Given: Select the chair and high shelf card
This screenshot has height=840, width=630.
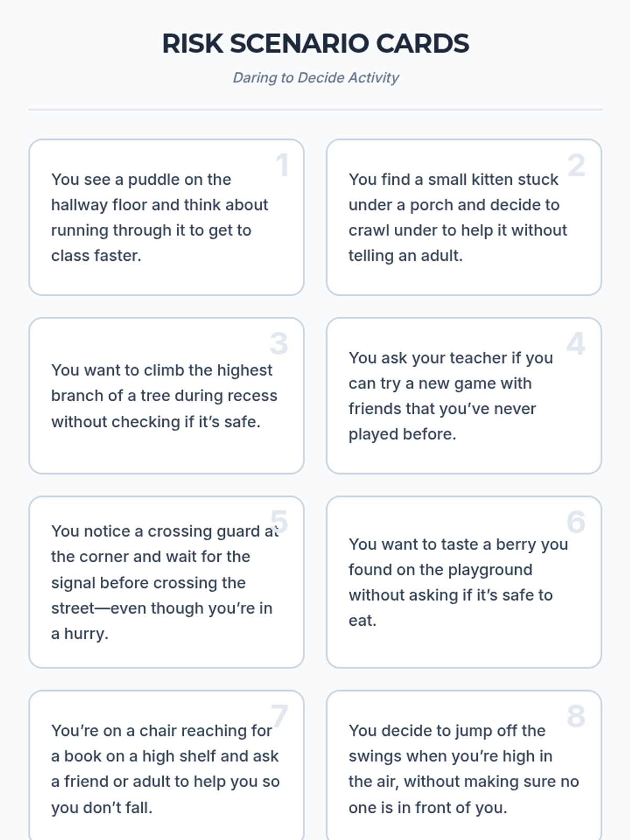Looking at the screenshot, I should 166,765.
